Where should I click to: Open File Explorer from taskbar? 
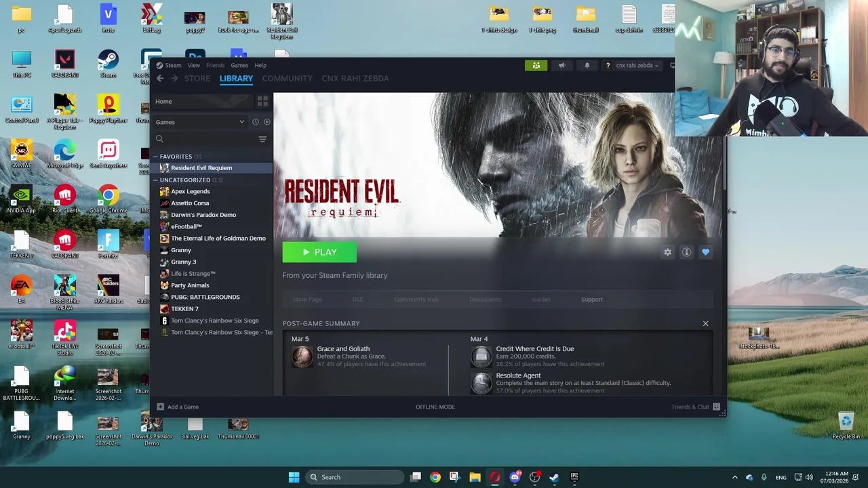coord(475,477)
